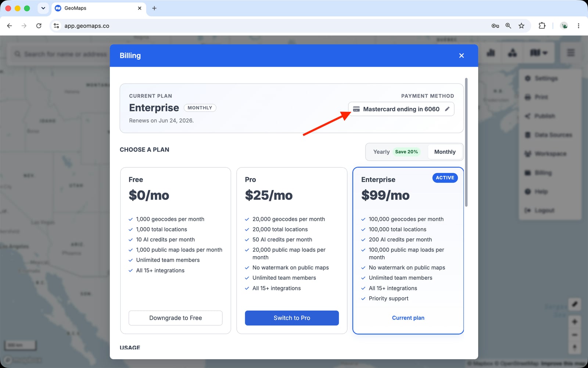Click browser forward arrow
This screenshot has width=588, height=368.
24,26
